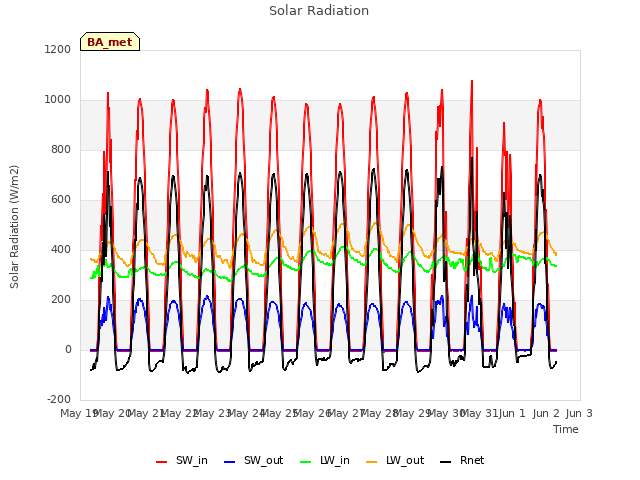
Task: Click the BA_met annotation label
Action: tap(110, 42)
